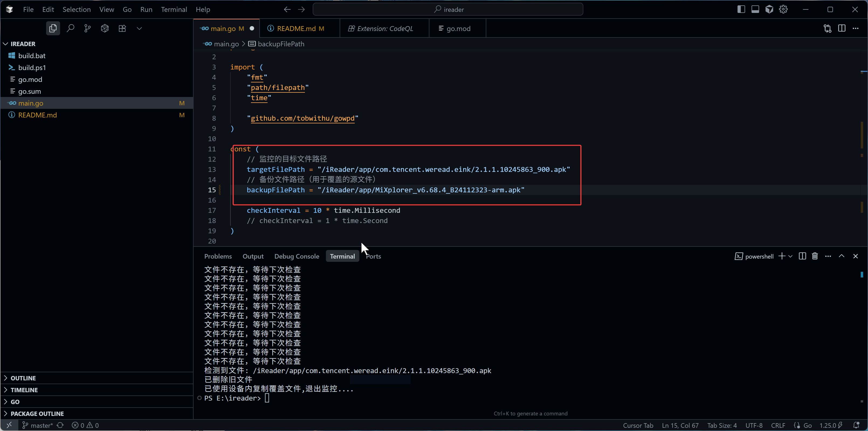Kill terminal with the trash icon
The height and width of the screenshot is (431, 868).
pos(815,256)
